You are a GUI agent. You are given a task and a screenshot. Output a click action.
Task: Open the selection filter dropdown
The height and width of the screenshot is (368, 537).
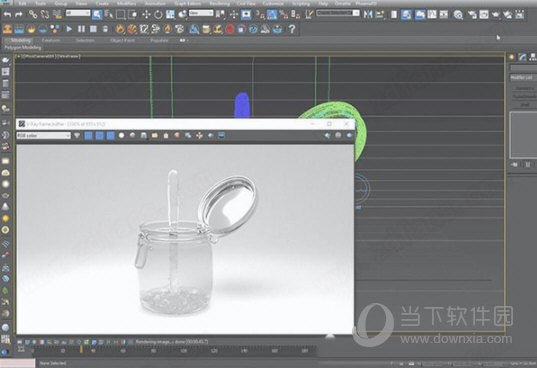click(x=78, y=13)
